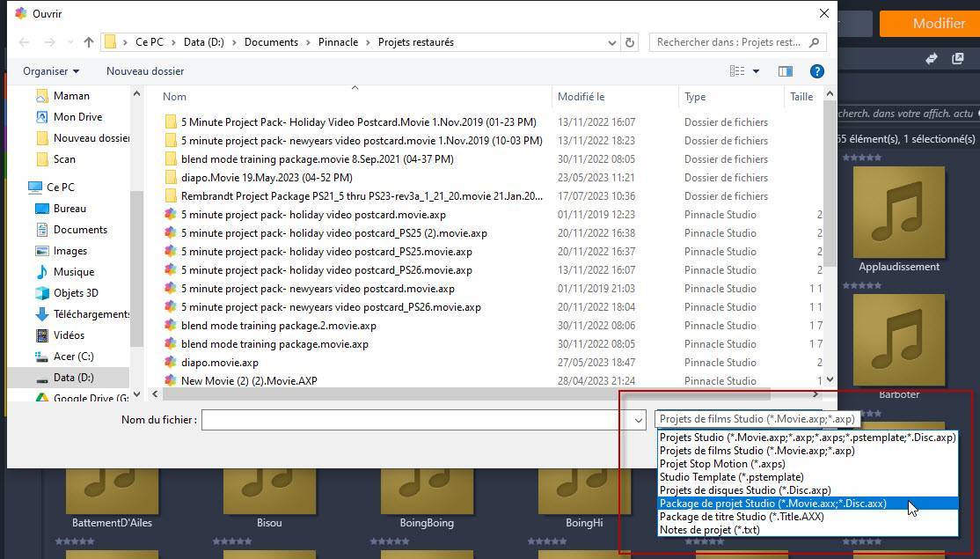Open the recent locations dropdown arrow

coord(70,42)
